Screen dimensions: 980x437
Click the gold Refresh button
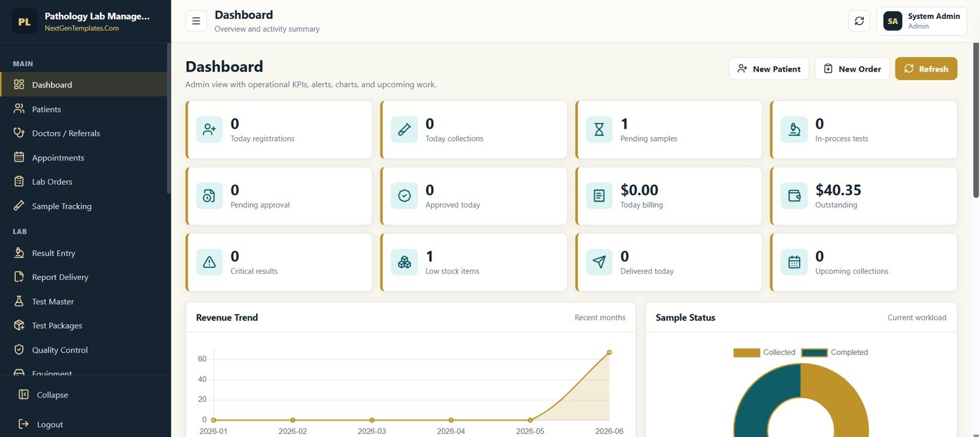[x=926, y=69]
